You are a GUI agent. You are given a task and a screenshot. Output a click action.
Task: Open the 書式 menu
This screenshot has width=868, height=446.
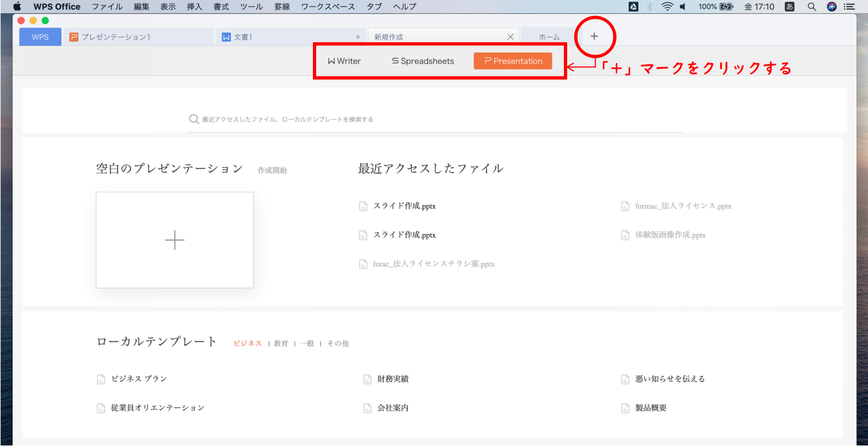221,7
